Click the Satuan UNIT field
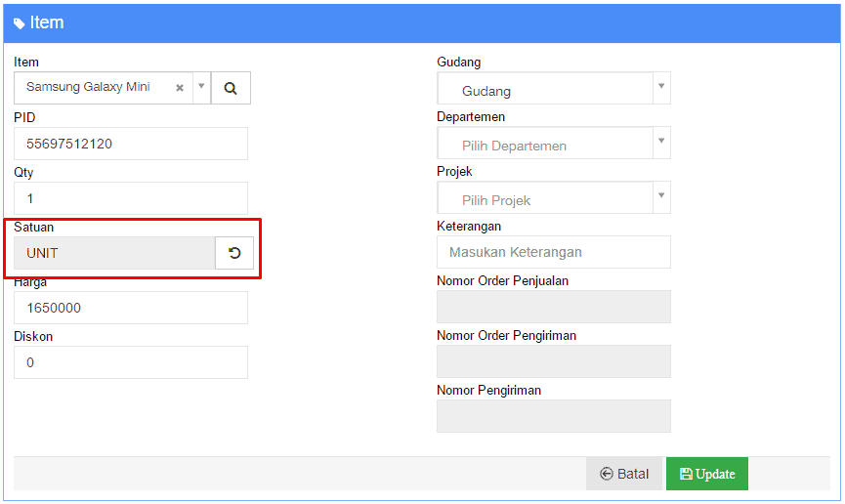845x504 pixels. [x=115, y=253]
